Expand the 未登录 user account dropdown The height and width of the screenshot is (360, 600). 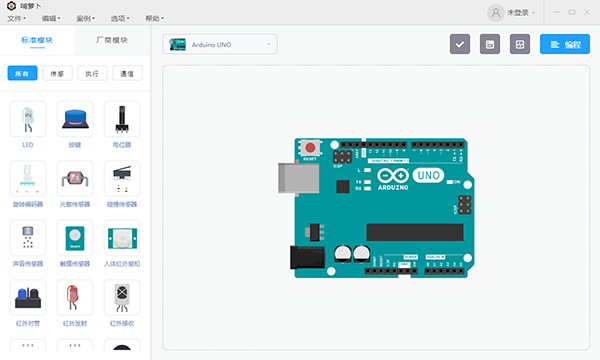[x=512, y=13]
